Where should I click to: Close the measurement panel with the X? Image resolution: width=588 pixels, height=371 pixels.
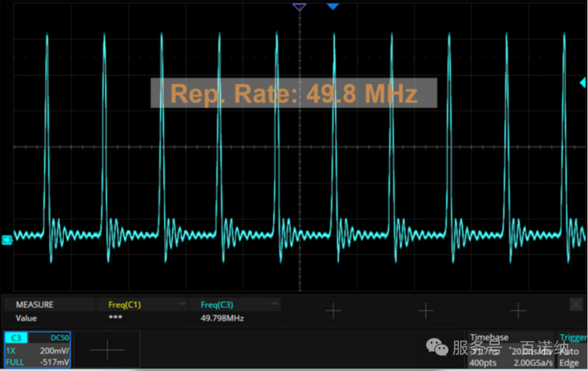[575, 305]
